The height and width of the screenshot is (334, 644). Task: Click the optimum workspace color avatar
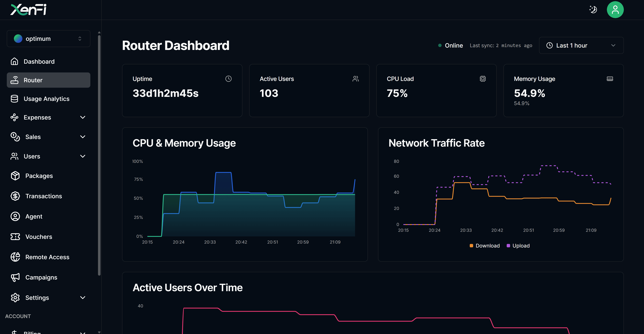tap(18, 39)
